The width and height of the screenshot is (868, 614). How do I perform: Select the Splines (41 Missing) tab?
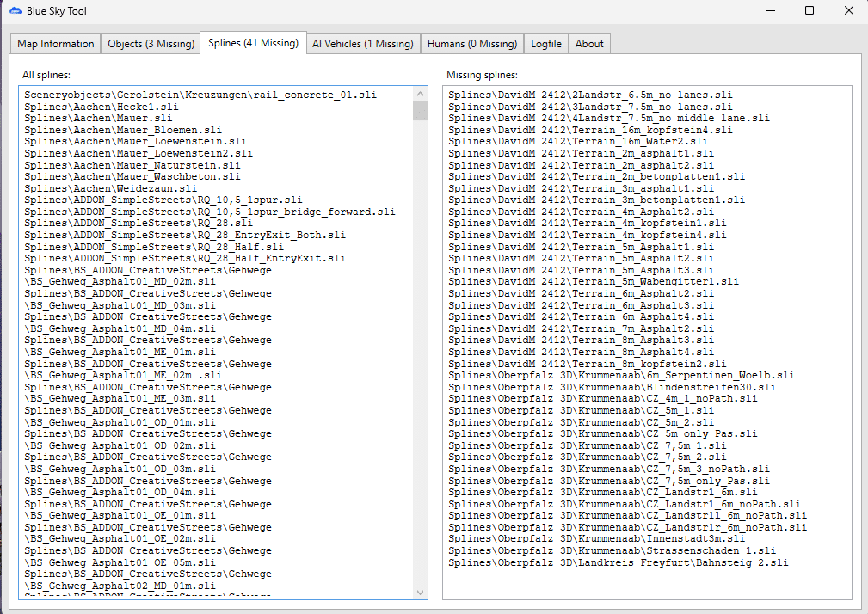[253, 43]
